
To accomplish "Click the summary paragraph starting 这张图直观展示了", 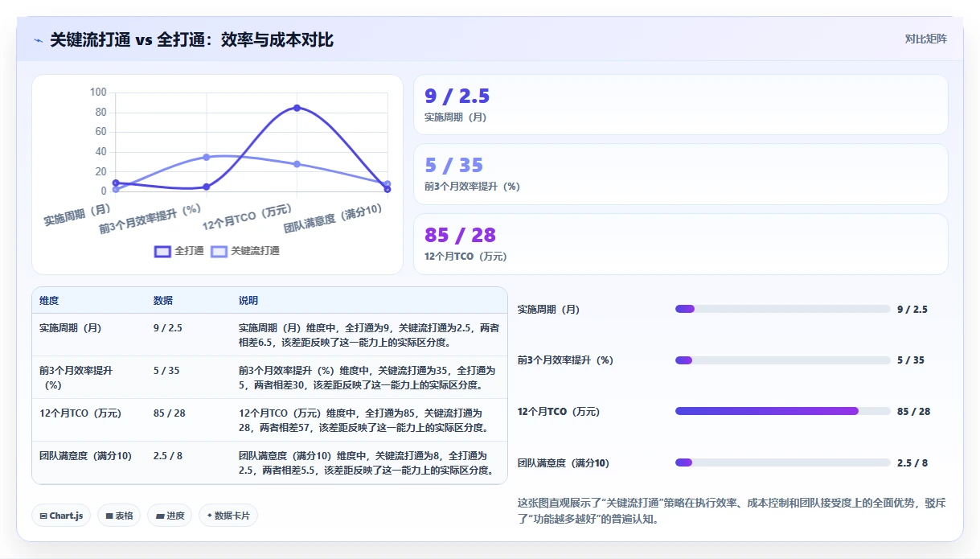I will click(732, 511).
